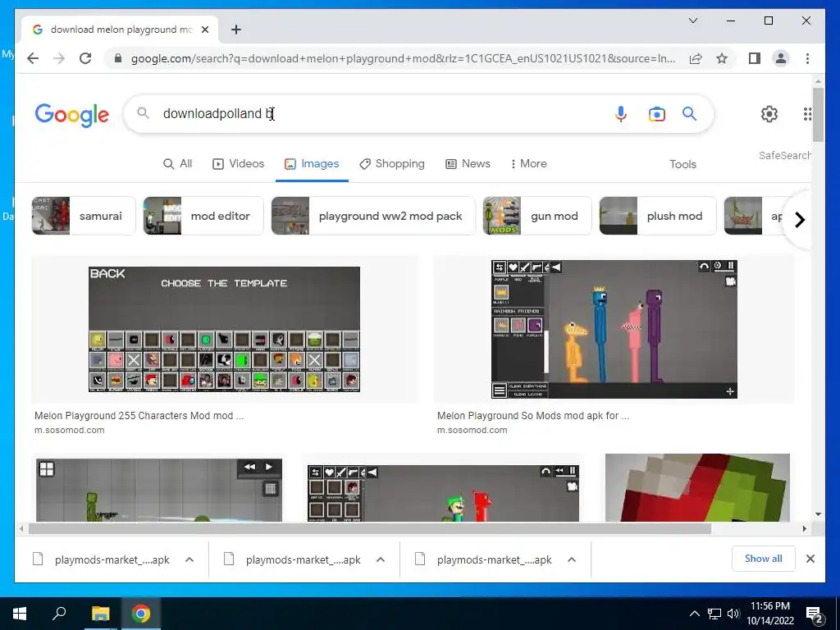840x630 pixels.
Task: Open first playmods-market apk download
Action: click(x=103, y=559)
